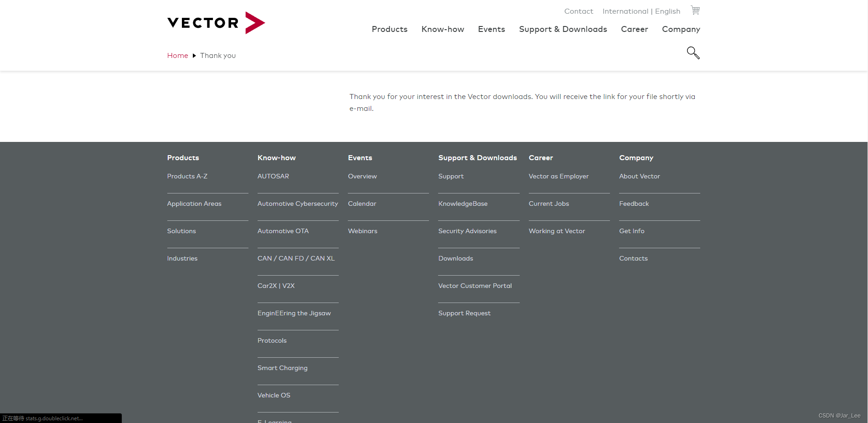Viewport: 868px width, 423px height.
Task: Open Automotive Cybersecurity footer link
Action: coord(298,204)
